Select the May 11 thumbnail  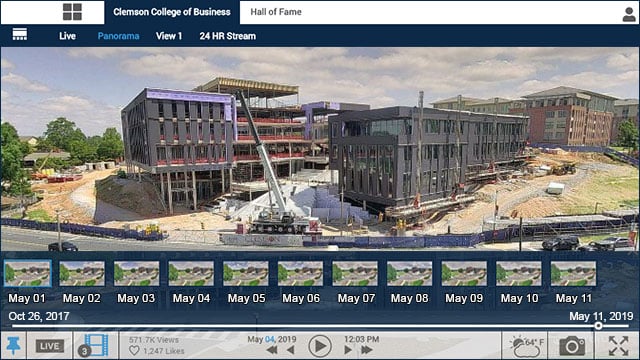(573, 273)
